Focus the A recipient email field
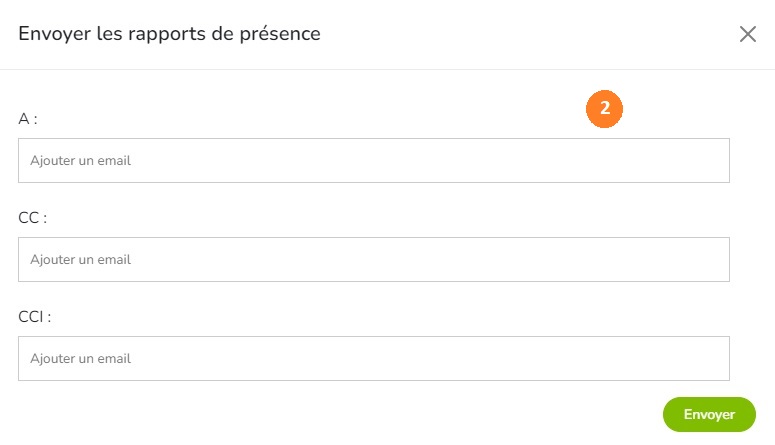The height and width of the screenshot is (445, 775). pos(374,160)
